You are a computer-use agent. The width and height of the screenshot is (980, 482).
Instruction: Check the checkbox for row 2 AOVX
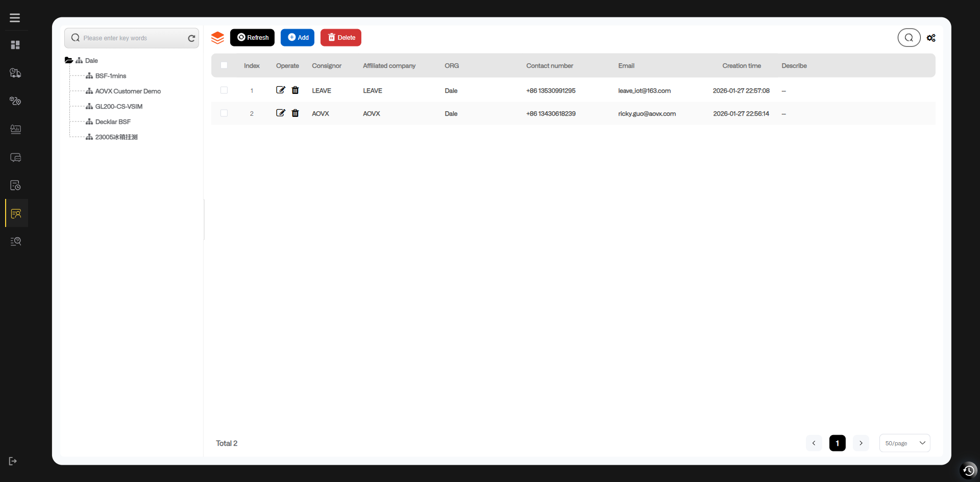[224, 113]
